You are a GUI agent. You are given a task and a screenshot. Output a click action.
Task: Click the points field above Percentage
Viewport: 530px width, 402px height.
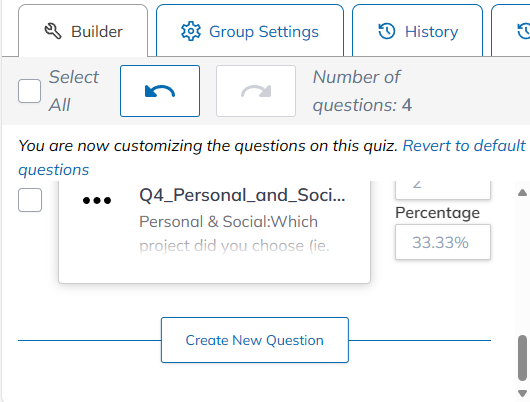tap(443, 190)
